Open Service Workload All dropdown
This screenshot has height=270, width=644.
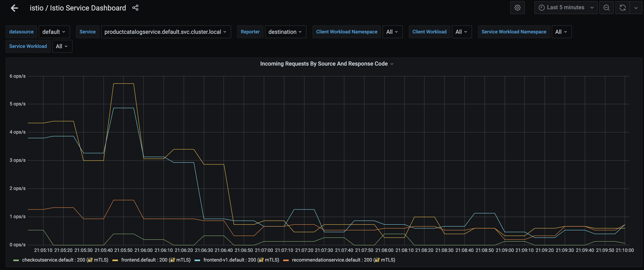pyautogui.click(x=62, y=46)
